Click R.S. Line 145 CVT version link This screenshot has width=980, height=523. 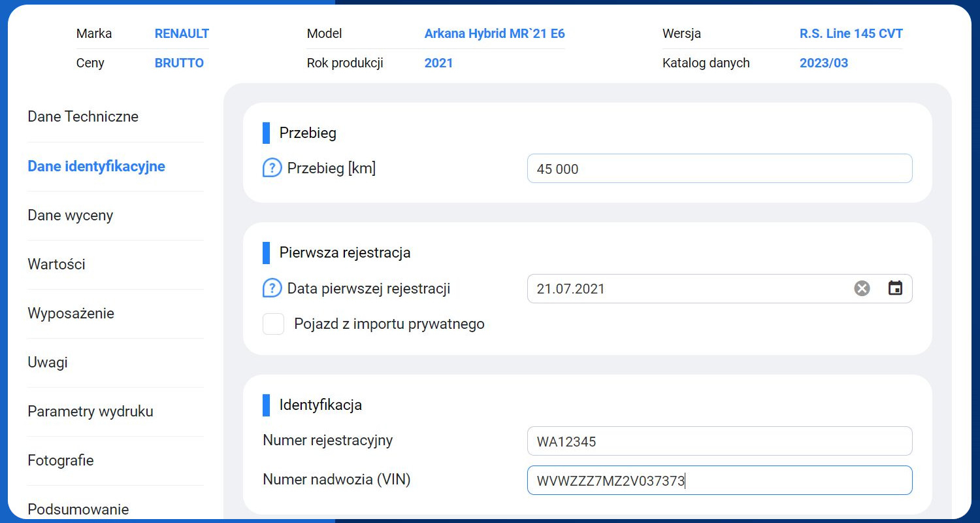[851, 34]
